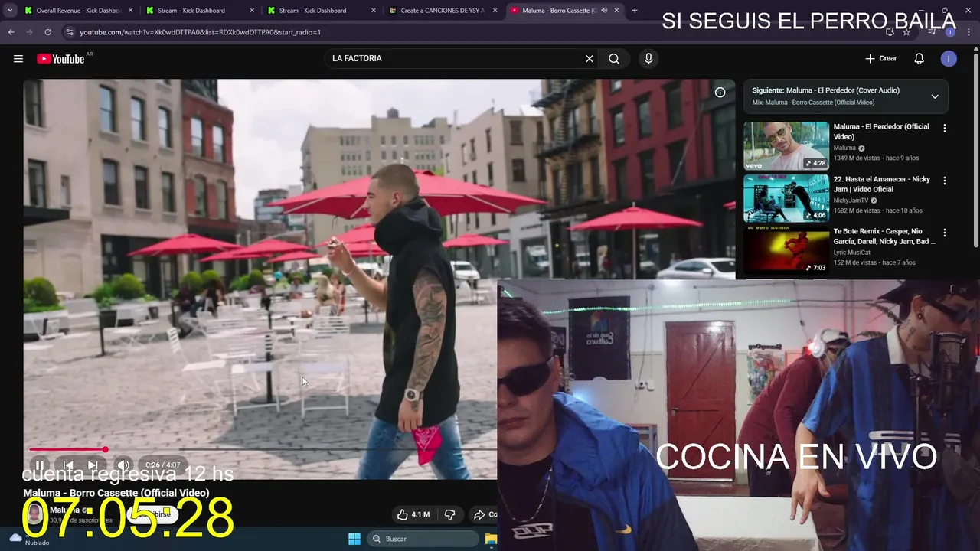Play the El Perdedor thumbnail
Image resolution: width=980 pixels, height=551 pixels.
[786, 145]
